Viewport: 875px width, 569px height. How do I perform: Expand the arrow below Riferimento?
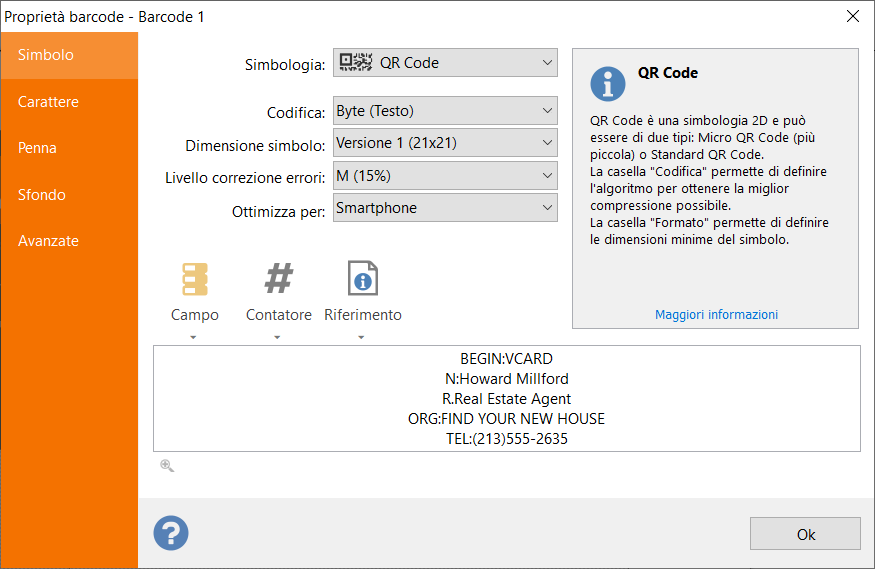(x=361, y=337)
